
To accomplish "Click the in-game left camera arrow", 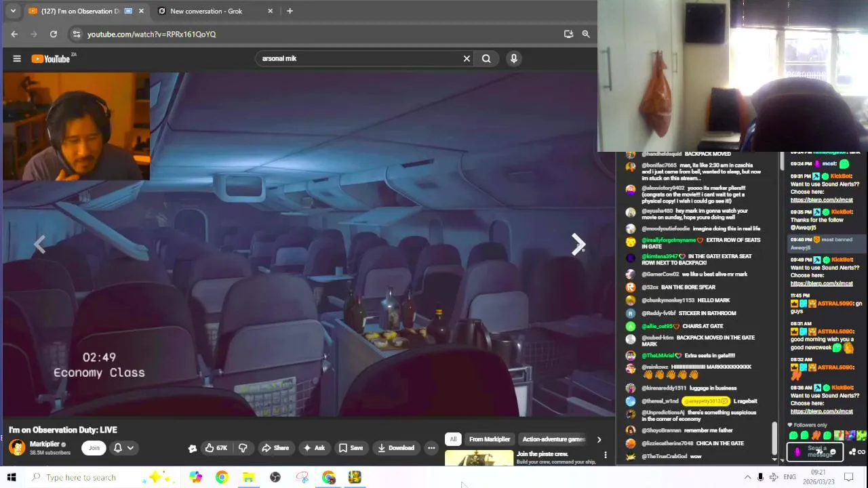I will tap(39, 245).
